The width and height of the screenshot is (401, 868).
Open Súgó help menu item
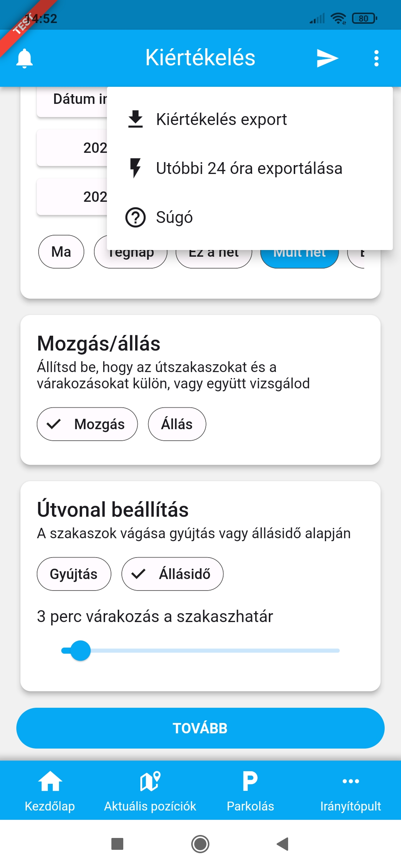tap(175, 217)
